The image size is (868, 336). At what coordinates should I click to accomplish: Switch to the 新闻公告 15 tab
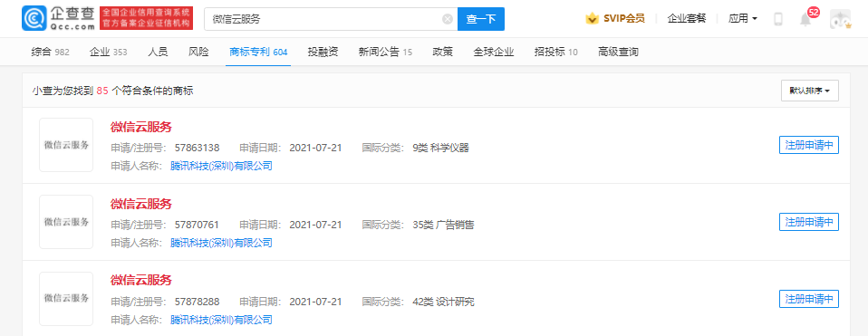tap(385, 52)
